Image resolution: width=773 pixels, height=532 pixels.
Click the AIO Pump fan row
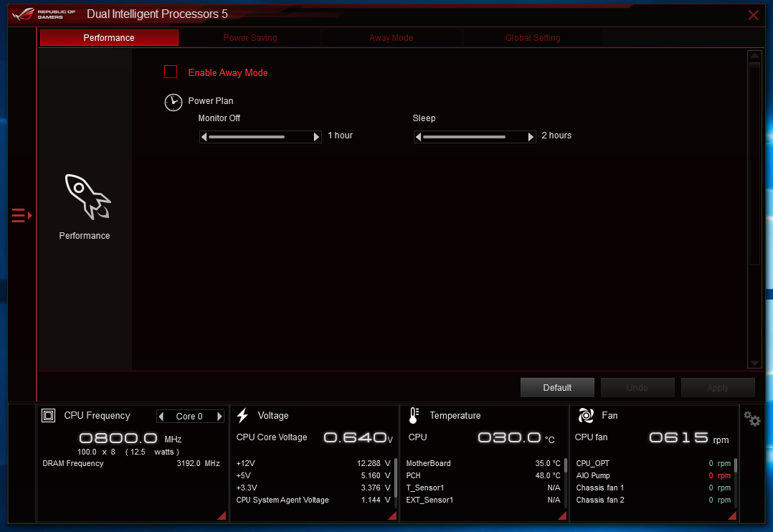click(x=653, y=476)
